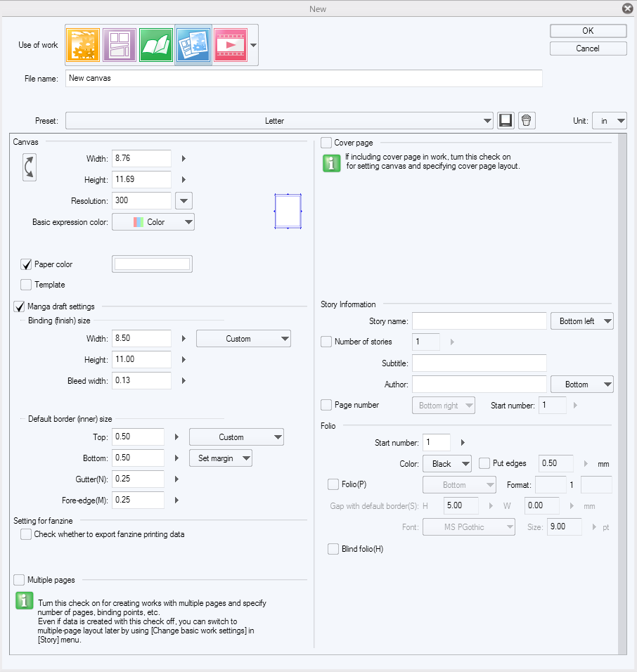
Task: Enable the Blind folio(H) checkbox
Action: (333, 549)
